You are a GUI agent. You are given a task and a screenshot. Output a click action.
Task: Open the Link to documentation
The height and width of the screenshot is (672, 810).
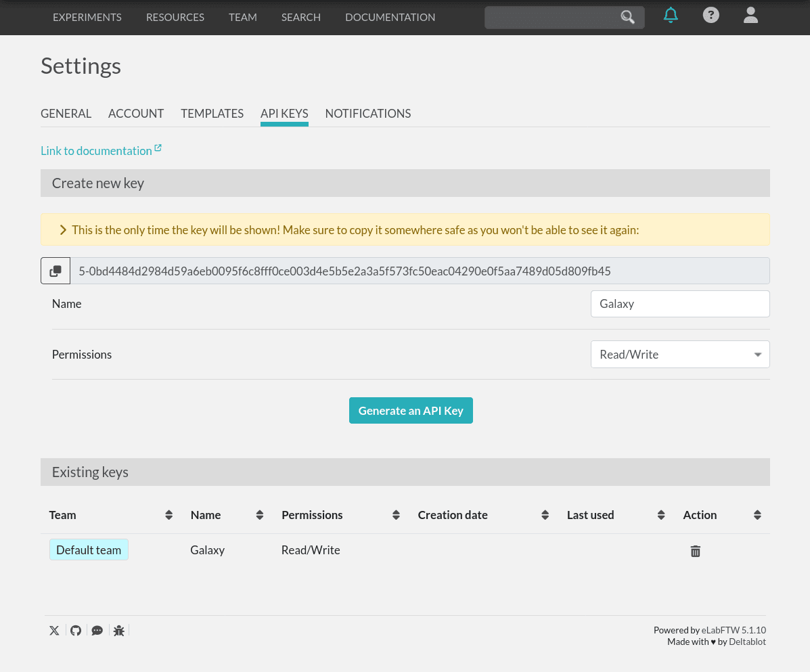96,150
